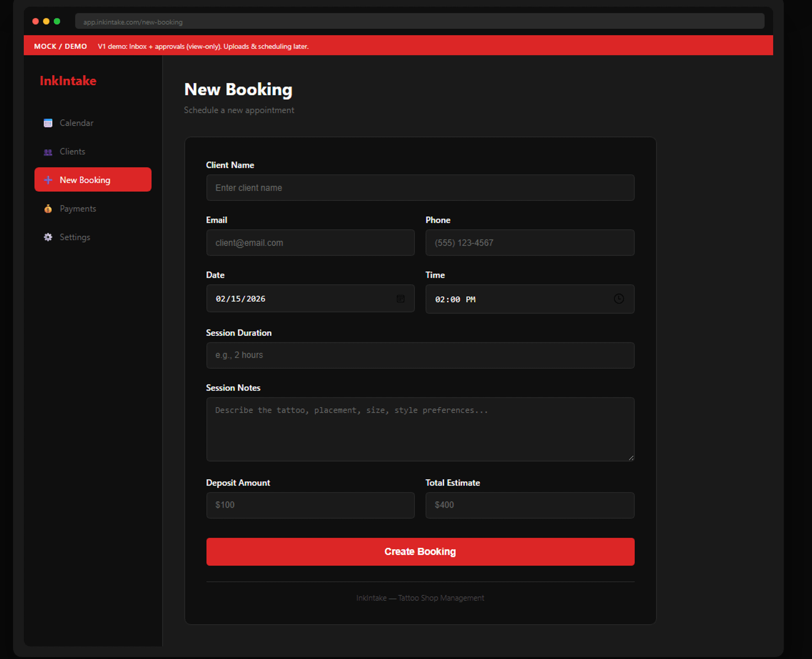Focus the Client Name field
The height and width of the screenshot is (659, 812).
click(x=420, y=188)
